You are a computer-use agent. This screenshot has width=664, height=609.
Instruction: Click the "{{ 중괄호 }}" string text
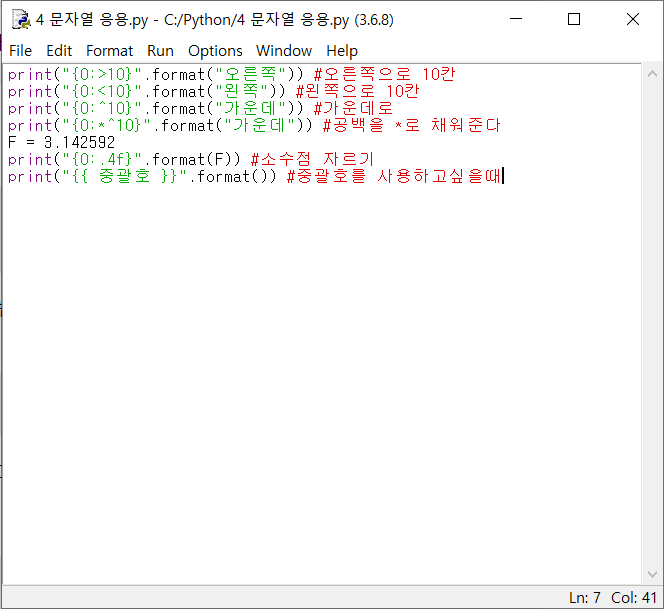[125, 176]
